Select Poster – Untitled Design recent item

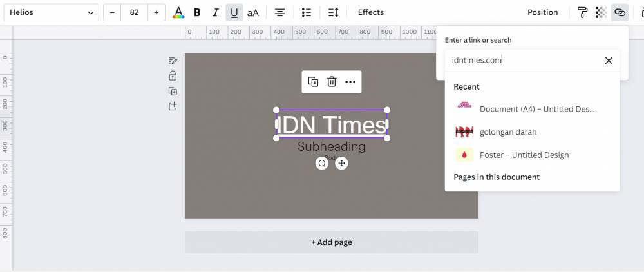tap(533, 155)
